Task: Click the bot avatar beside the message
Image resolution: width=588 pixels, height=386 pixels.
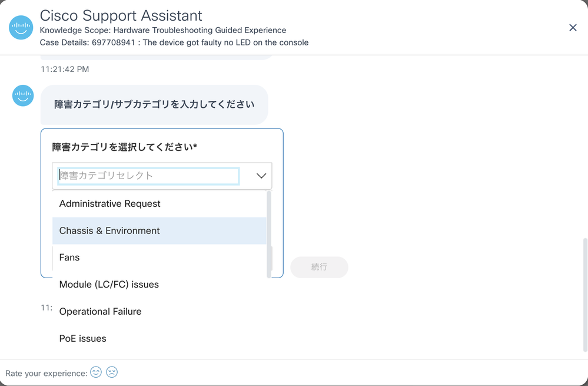Action: (23, 95)
